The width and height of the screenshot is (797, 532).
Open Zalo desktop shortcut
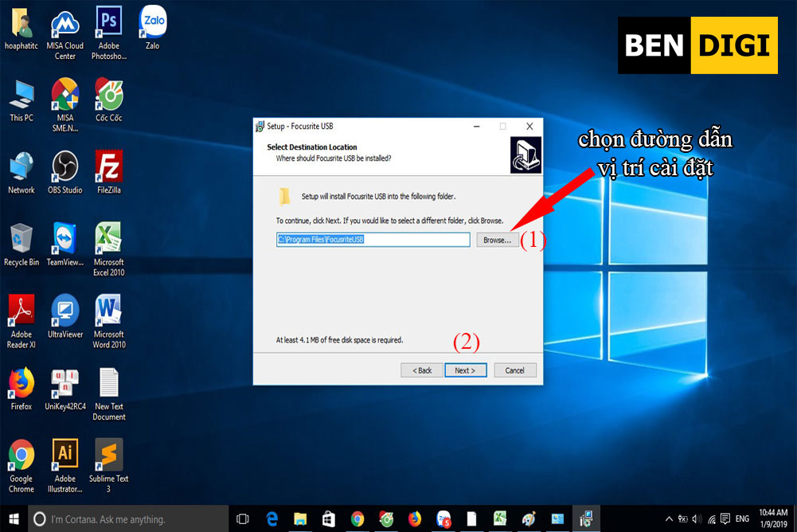tap(153, 29)
